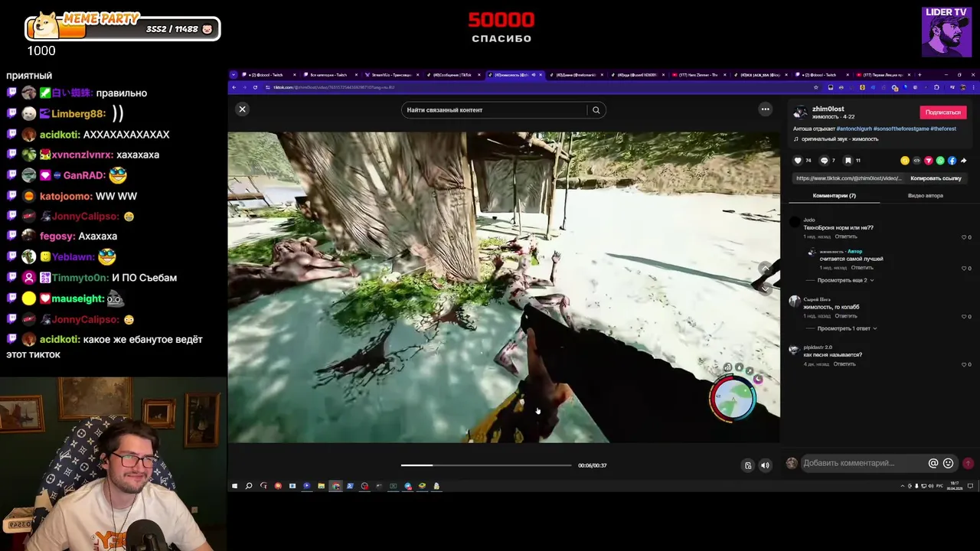Viewport: 980px width, 551px height.
Task: Post comment with the red arrow button
Action: click(968, 463)
